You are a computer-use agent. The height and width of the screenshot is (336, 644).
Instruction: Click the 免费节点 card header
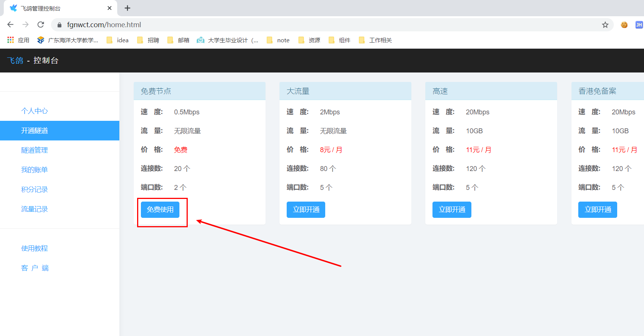199,91
